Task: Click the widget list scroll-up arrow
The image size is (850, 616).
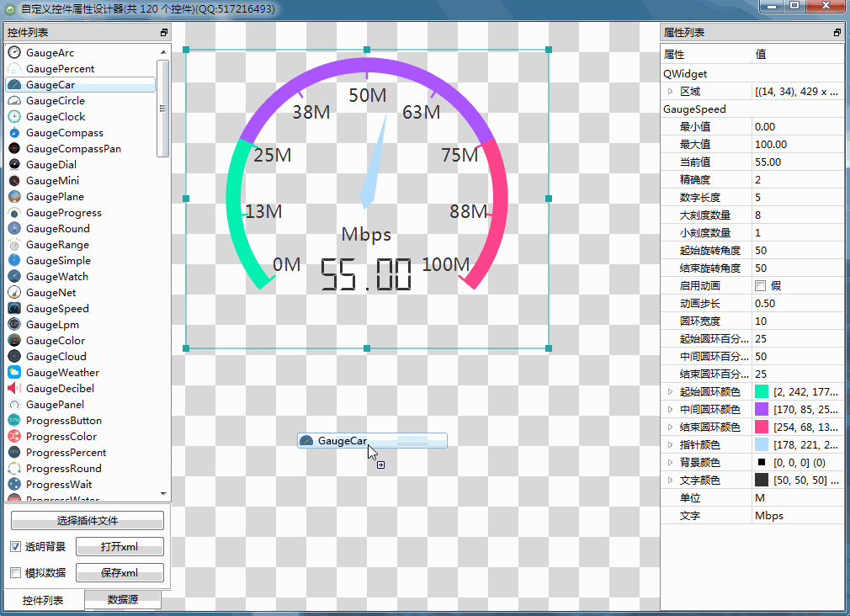Action: 163,52
